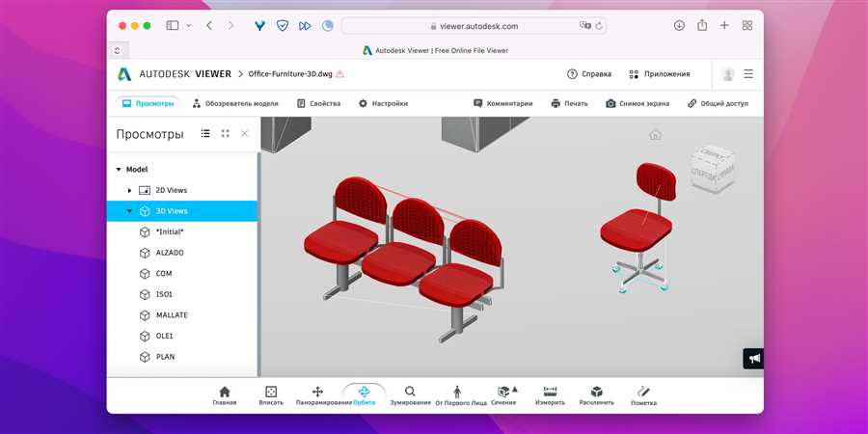
Task: Collapse the 3D Views tree node
Action: tap(130, 211)
